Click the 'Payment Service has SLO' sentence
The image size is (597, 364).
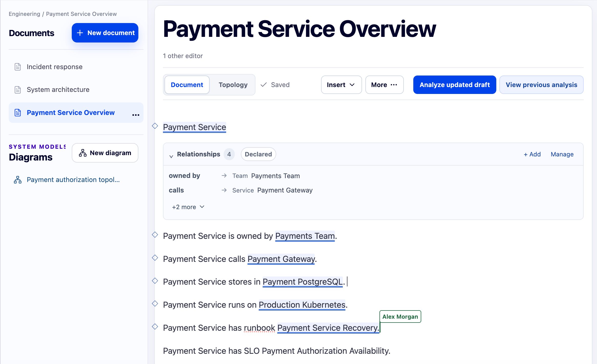point(276,351)
